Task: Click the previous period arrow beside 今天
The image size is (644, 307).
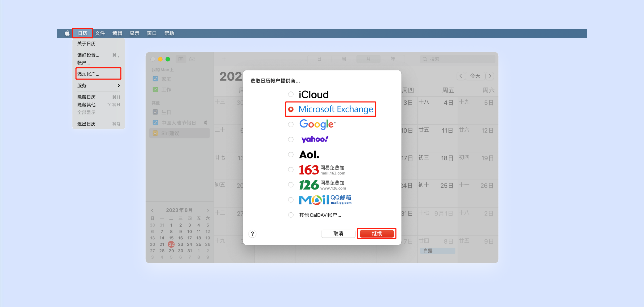Action: [x=461, y=76]
